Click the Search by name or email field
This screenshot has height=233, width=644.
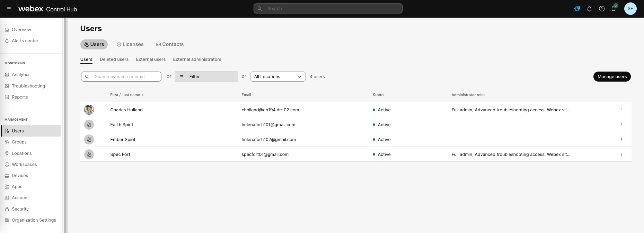(125, 77)
